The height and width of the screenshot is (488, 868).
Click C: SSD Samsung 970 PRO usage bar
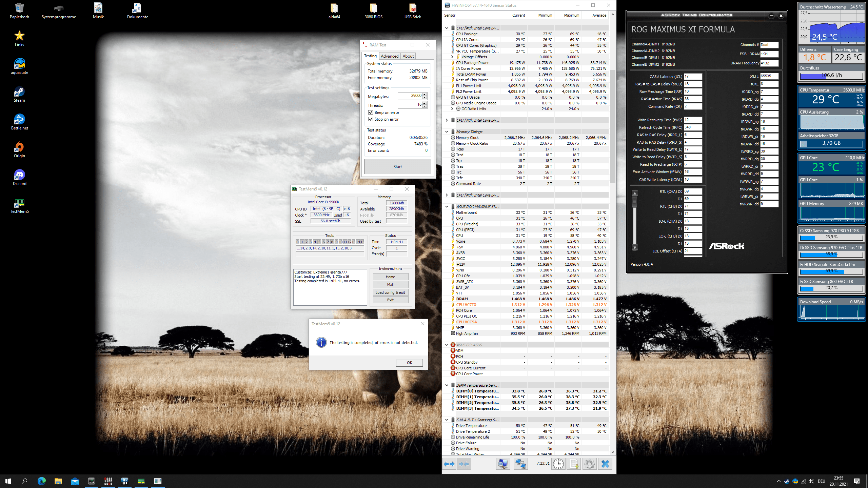point(831,237)
